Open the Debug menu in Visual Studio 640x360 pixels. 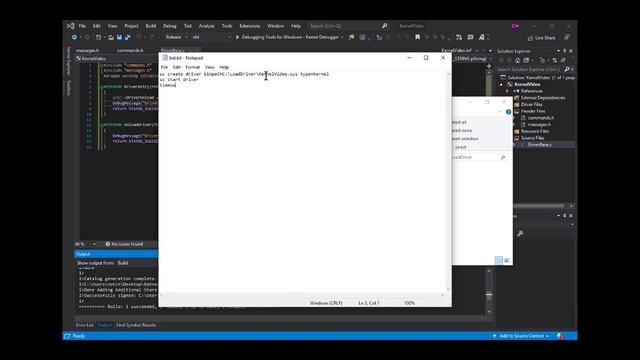click(x=169, y=26)
